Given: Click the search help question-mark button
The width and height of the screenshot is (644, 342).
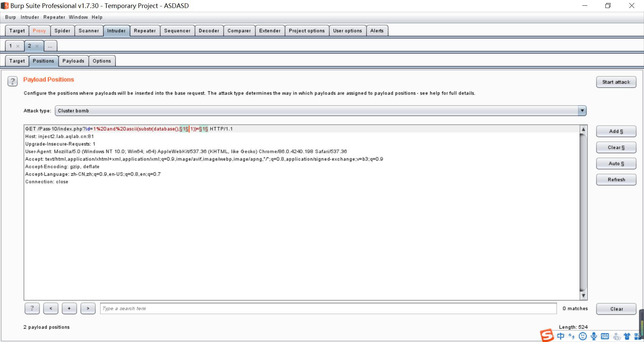Looking at the screenshot, I should pyautogui.click(x=32, y=308).
